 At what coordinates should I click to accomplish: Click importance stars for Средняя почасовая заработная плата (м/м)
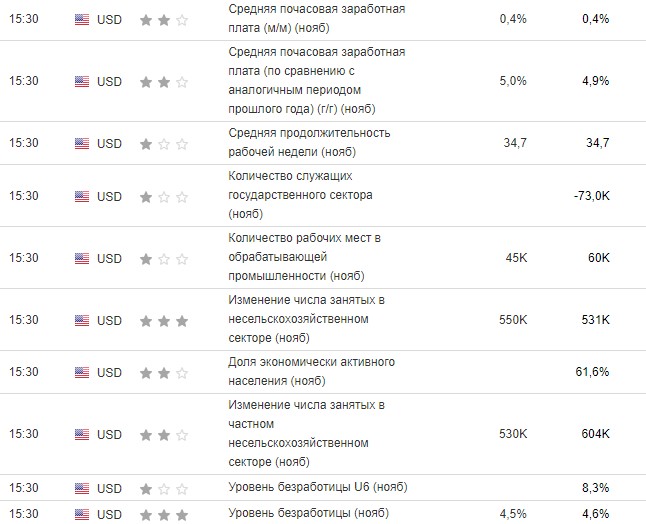[x=163, y=19]
